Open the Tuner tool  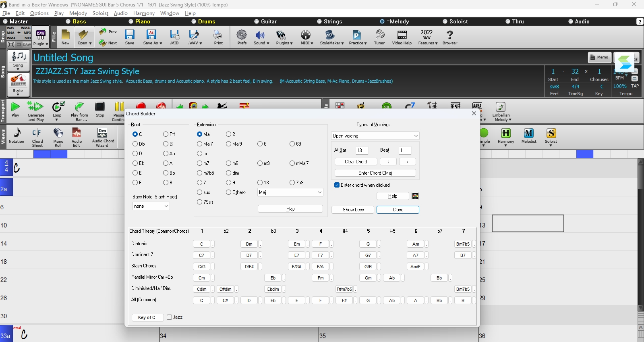pos(379,37)
